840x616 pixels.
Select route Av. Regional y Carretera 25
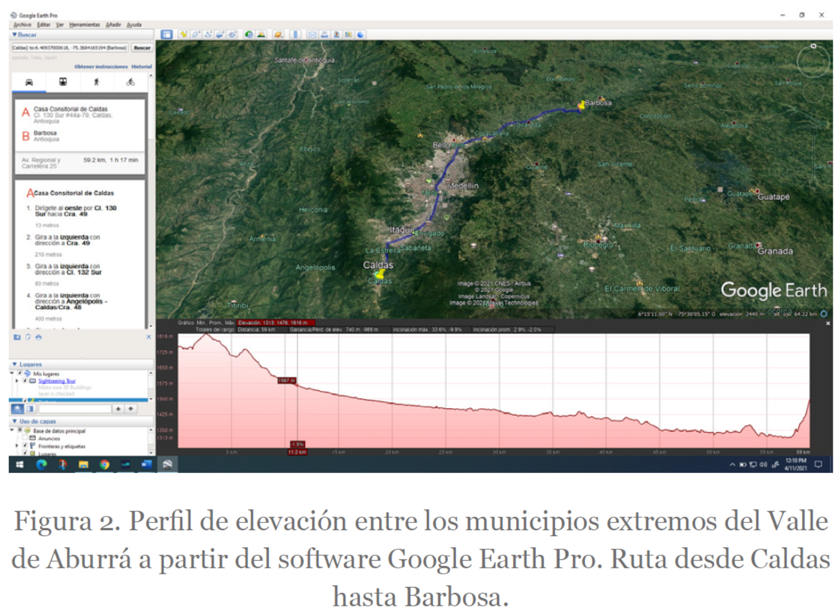(80, 163)
